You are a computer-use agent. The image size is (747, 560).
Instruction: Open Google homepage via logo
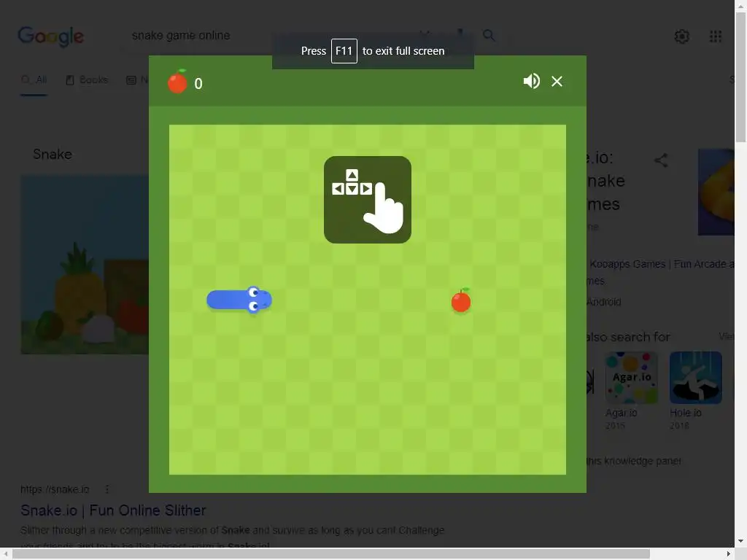point(50,36)
